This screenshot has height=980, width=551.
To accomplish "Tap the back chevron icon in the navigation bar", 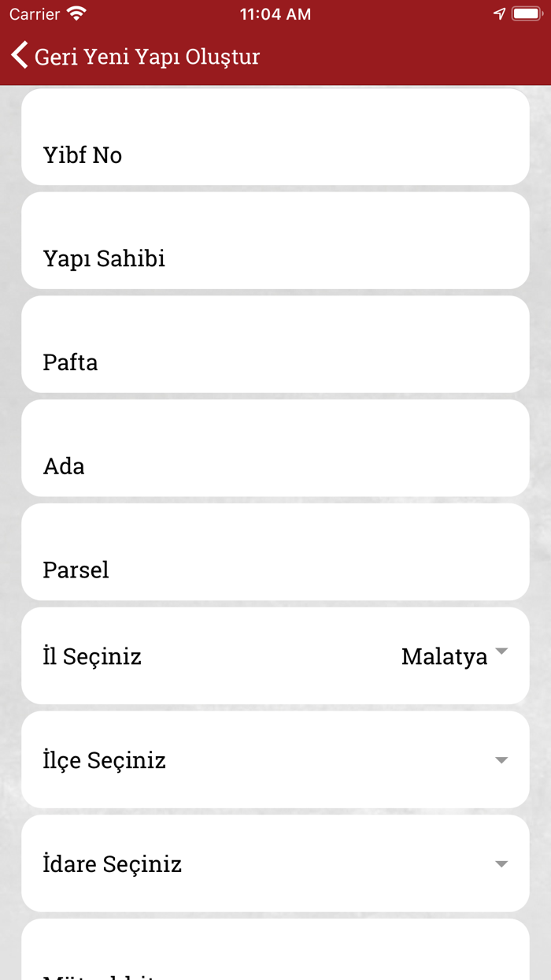I will [18, 55].
